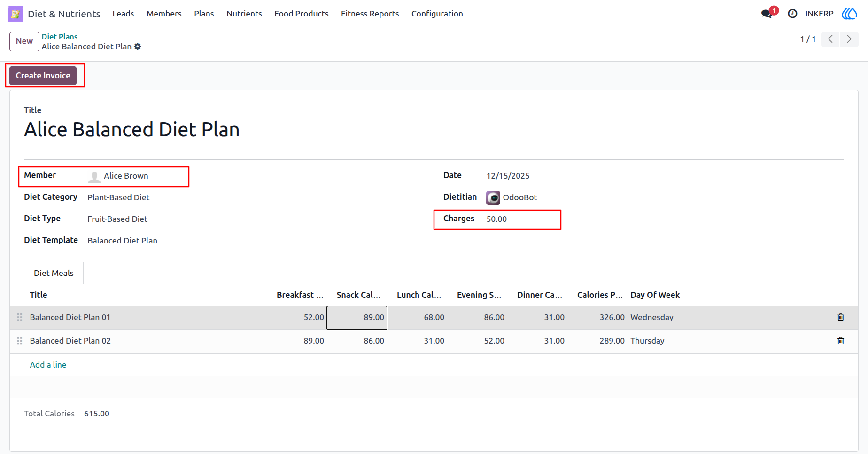Click the Create Invoice button
868x454 pixels.
(x=43, y=76)
